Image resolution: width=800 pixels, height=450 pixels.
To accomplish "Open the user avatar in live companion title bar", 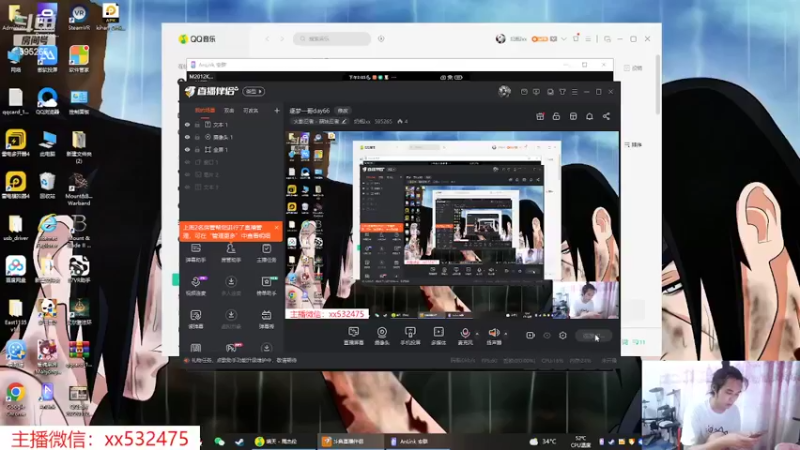I will (504, 91).
